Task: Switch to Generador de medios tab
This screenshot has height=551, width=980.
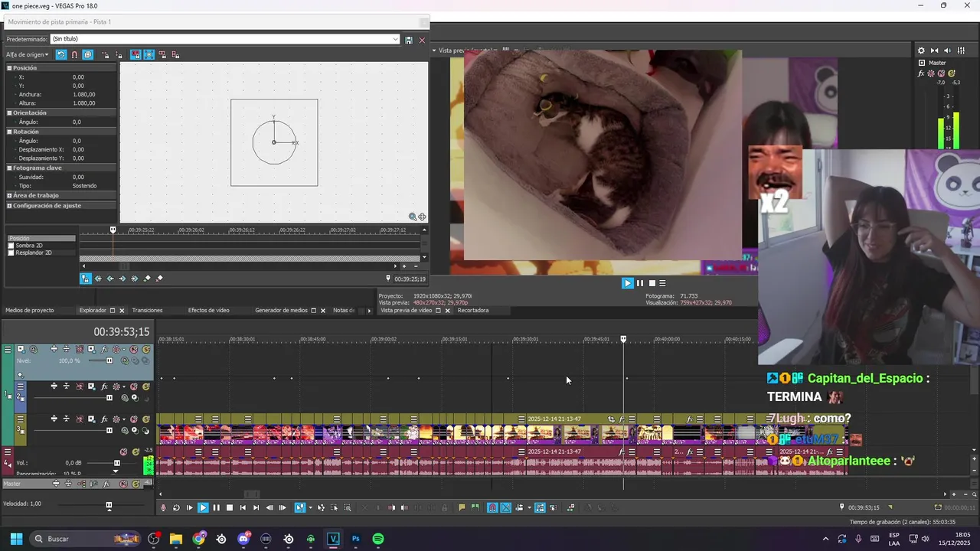Action: coord(281,310)
